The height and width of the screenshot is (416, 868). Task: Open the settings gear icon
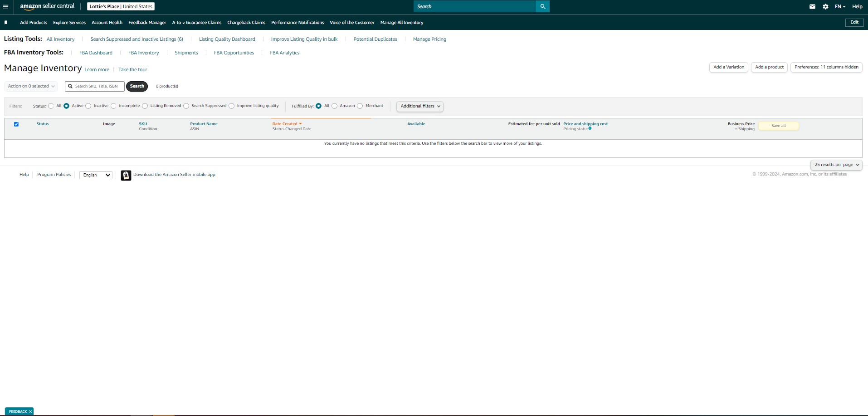point(825,6)
